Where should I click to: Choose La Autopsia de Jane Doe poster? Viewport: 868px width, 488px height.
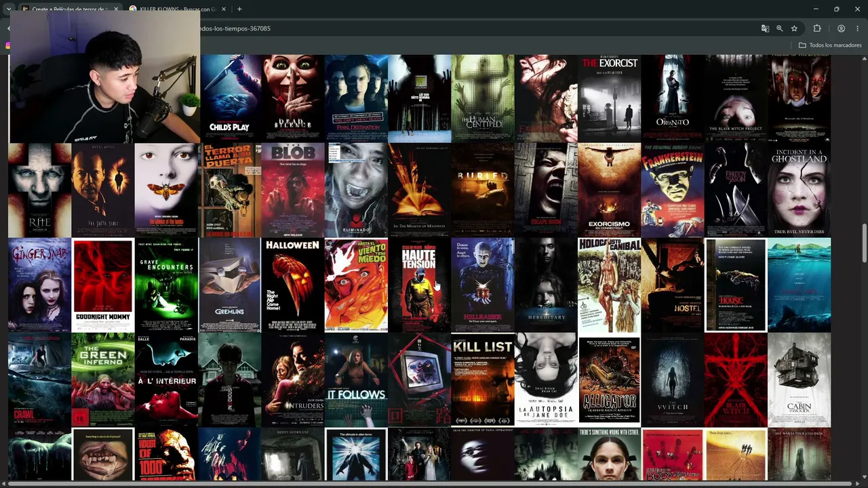(x=546, y=380)
